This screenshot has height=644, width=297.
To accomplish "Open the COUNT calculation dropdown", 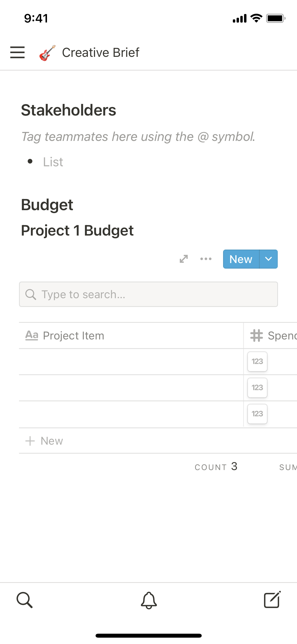I will click(x=216, y=467).
